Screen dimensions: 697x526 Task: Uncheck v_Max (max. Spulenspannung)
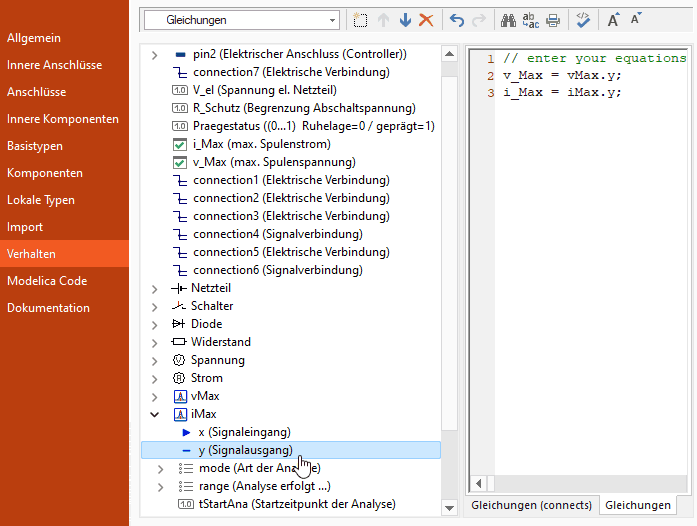(180, 162)
